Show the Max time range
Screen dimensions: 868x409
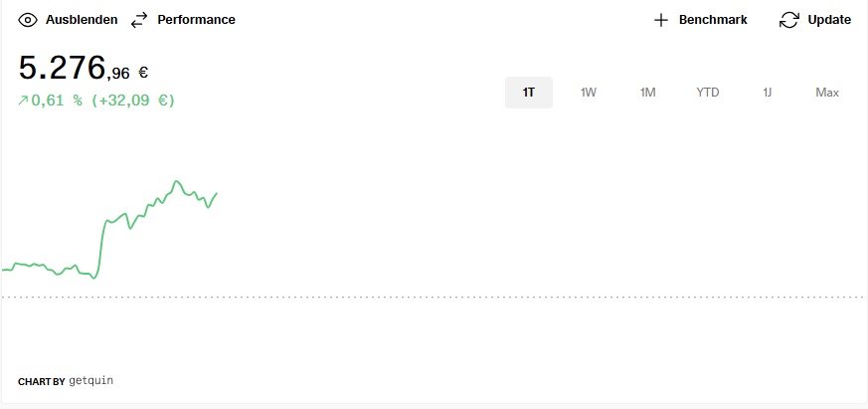[x=827, y=93]
